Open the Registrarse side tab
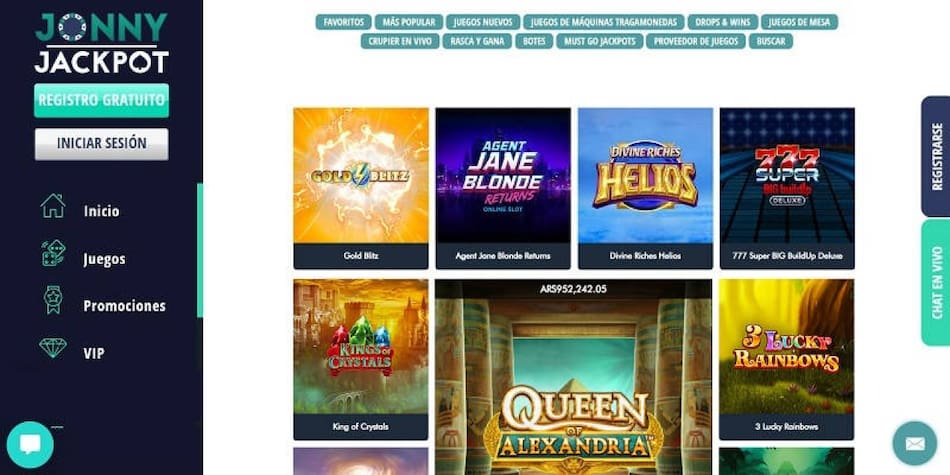This screenshot has height=475, width=950. pos(936,156)
